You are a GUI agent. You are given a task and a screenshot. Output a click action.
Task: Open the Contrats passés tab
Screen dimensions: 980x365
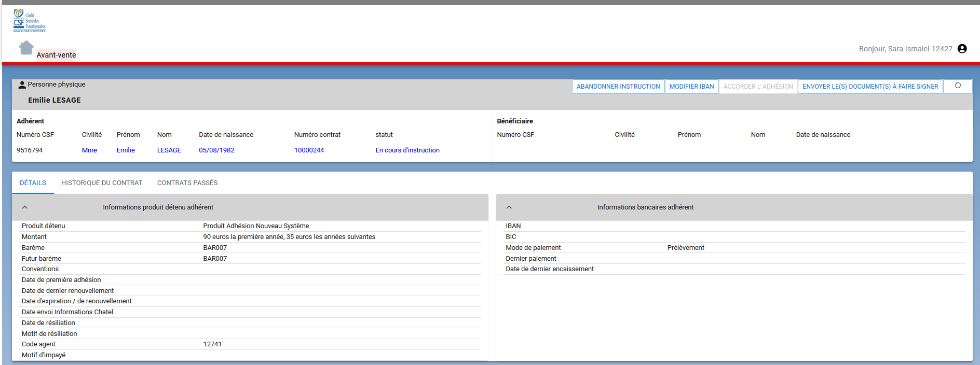tap(187, 183)
